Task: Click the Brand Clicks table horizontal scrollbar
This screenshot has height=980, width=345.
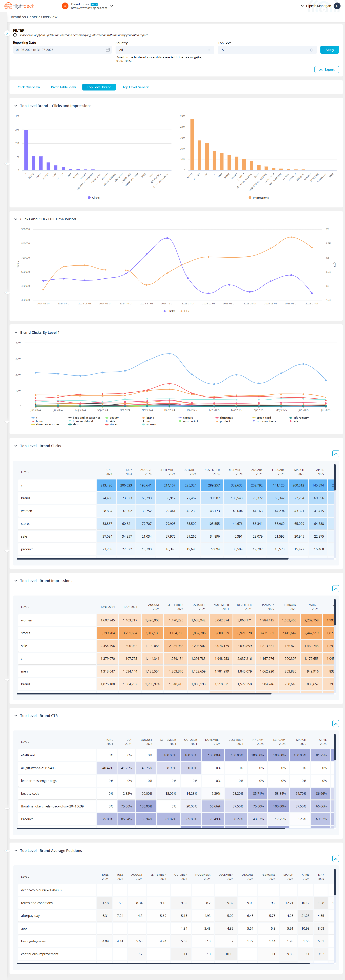Action: pyautogui.click(x=152, y=559)
